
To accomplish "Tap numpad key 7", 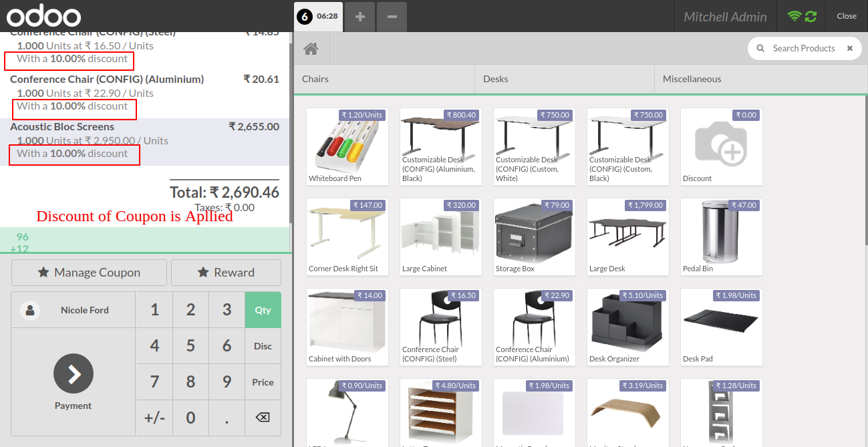I will click(x=154, y=382).
